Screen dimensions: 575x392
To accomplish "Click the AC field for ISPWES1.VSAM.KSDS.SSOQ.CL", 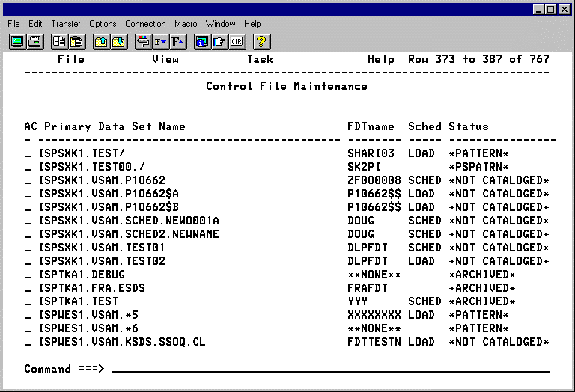I will coord(28,342).
